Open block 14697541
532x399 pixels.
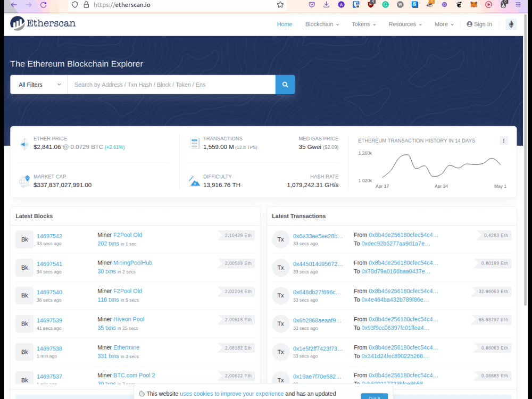point(49,264)
